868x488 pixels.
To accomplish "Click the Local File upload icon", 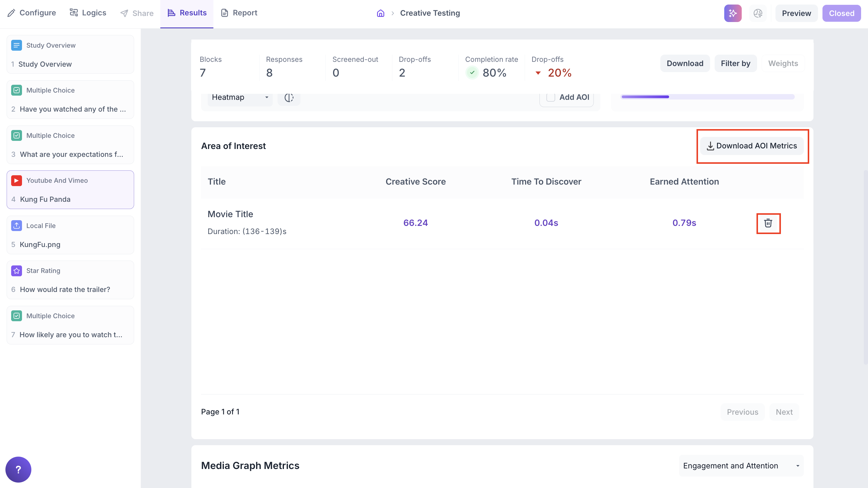I will [x=16, y=226].
